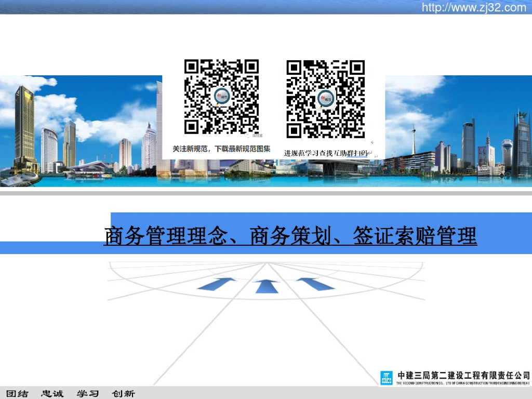Select the caption 关注新规范，下载最新规范图集

[x=221, y=149]
